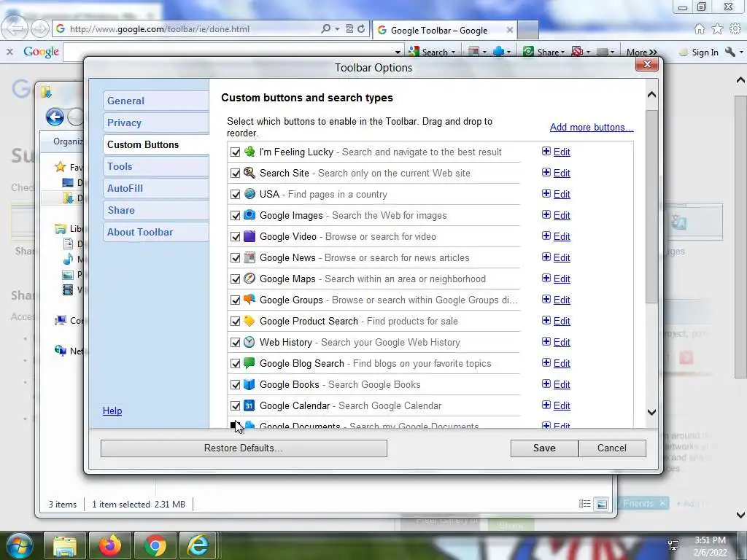This screenshot has width=747, height=560.
Task: Click the Toolbar Options scrollbar thumb
Action: (x=651, y=206)
